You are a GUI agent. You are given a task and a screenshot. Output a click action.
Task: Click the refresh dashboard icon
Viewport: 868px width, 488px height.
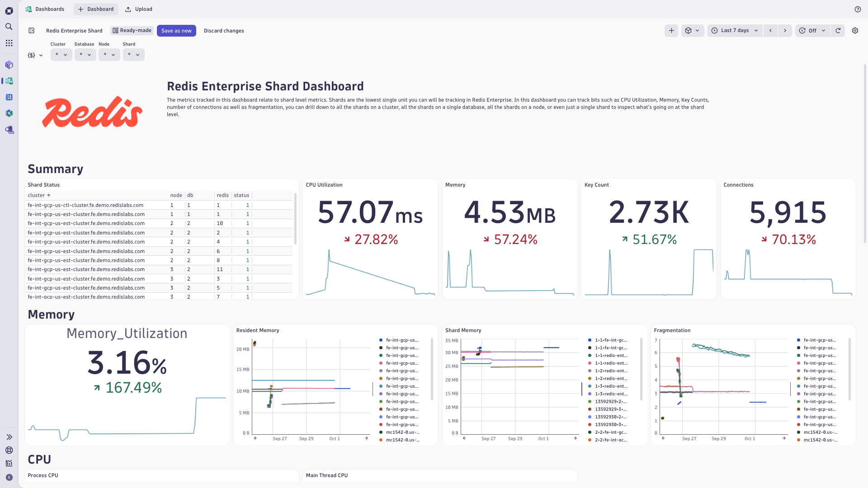[838, 31]
